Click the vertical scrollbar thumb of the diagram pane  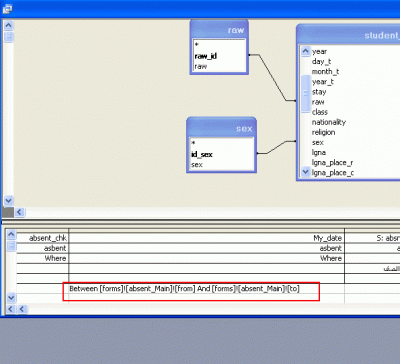9,37
